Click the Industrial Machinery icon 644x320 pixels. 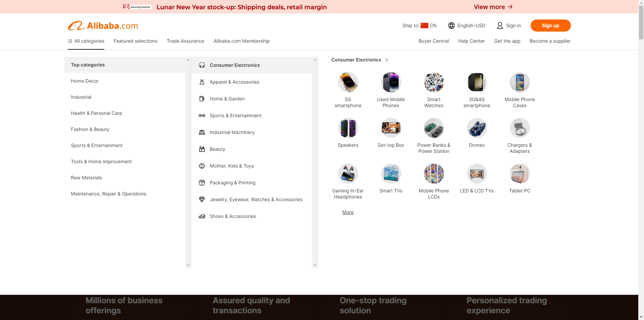[x=202, y=132]
